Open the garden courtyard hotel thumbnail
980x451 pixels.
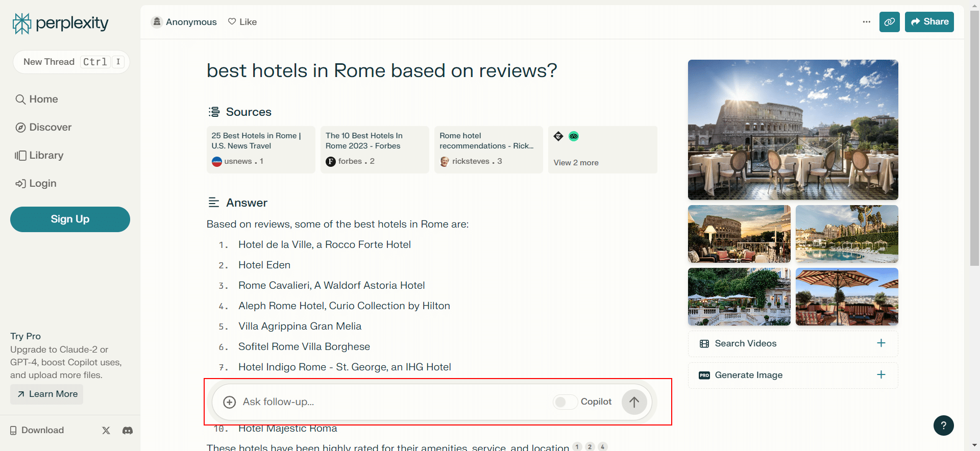(x=739, y=296)
